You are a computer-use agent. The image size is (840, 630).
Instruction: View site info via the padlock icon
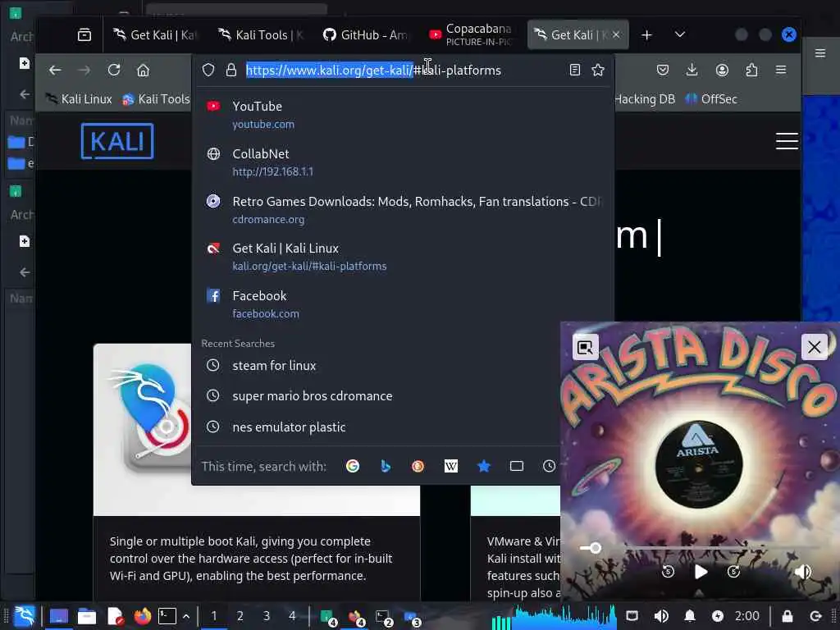[231, 71]
